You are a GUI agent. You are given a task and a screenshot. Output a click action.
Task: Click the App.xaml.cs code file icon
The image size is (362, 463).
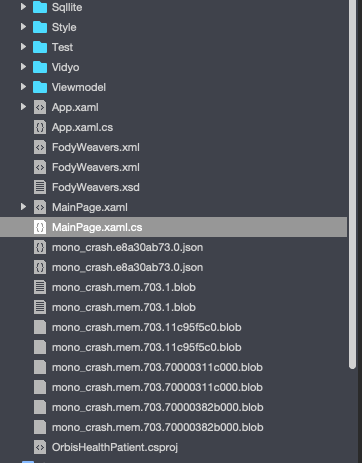40,127
